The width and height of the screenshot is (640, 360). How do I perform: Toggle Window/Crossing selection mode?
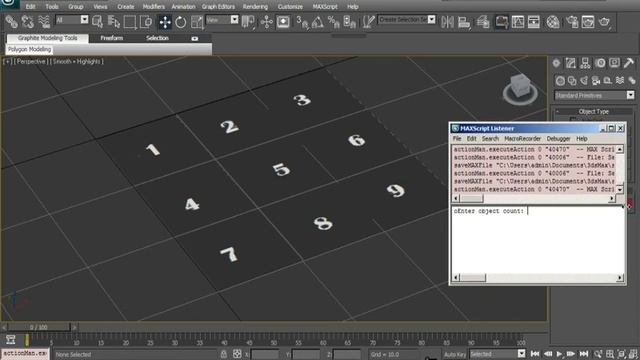pos(146,21)
